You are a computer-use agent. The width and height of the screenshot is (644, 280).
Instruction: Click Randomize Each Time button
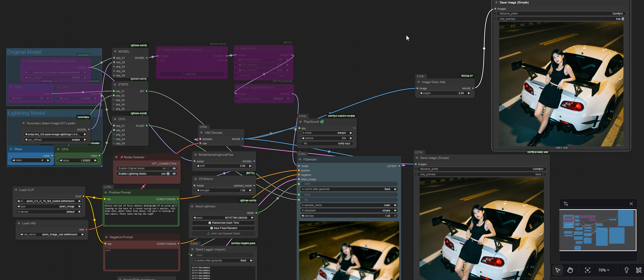click(x=223, y=223)
